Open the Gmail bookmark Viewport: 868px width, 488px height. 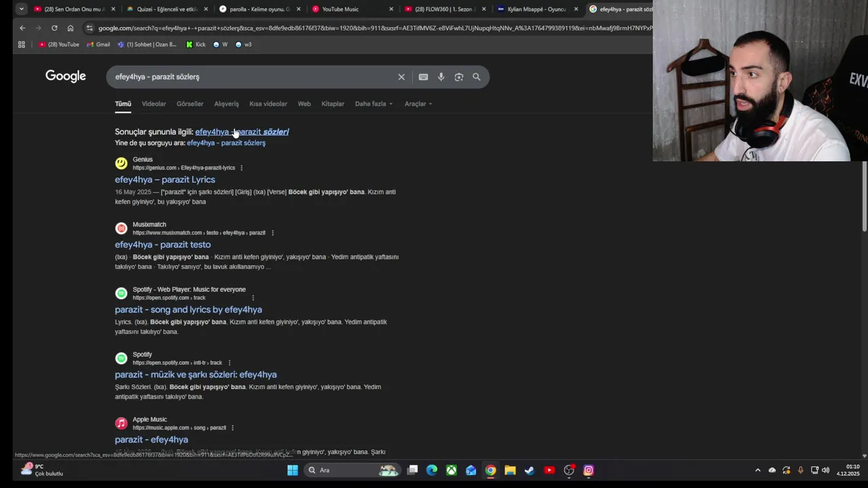tap(98, 44)
